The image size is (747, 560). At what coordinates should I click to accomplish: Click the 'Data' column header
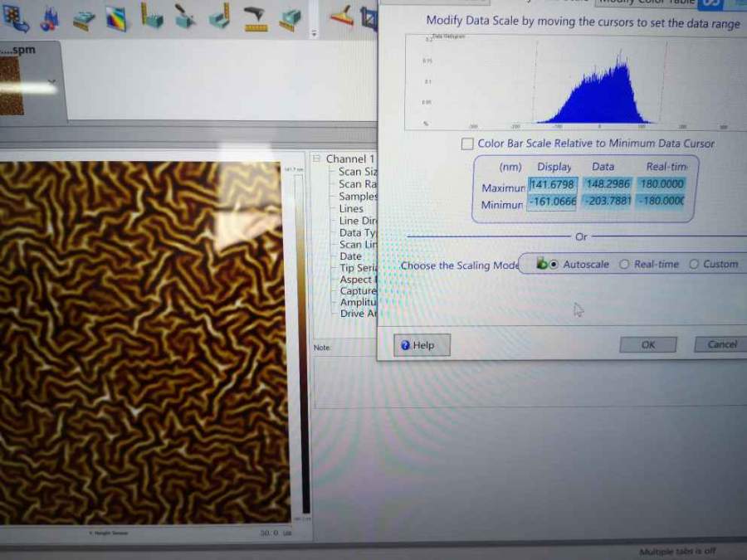click(603, 167)
